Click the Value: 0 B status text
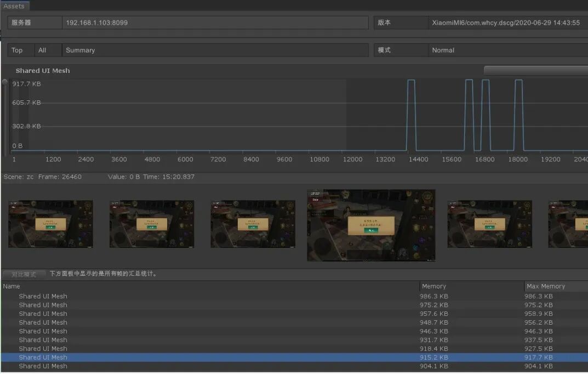This screenshot has height=374, width=588. point(124,177)
